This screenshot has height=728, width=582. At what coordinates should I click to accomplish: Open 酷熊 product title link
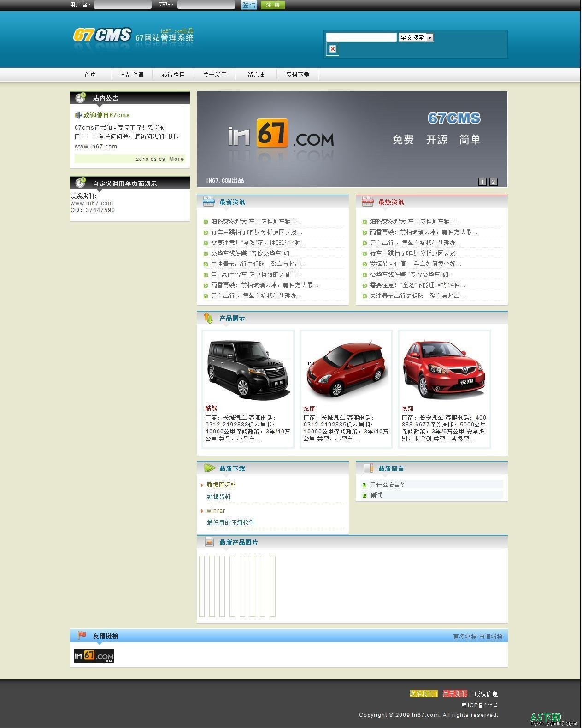(x=211, y=408)
